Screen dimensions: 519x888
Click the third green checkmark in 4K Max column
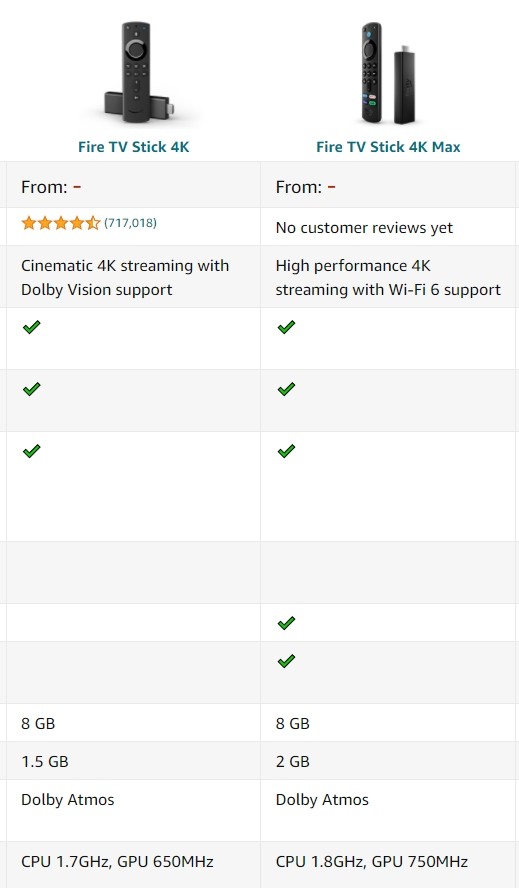tap(286, 451)
